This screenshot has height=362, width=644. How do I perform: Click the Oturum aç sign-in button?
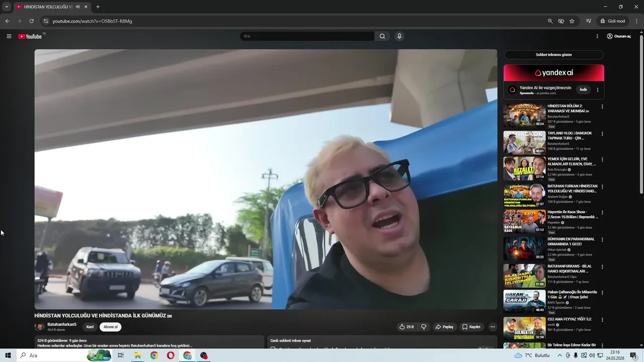[619, 36]
